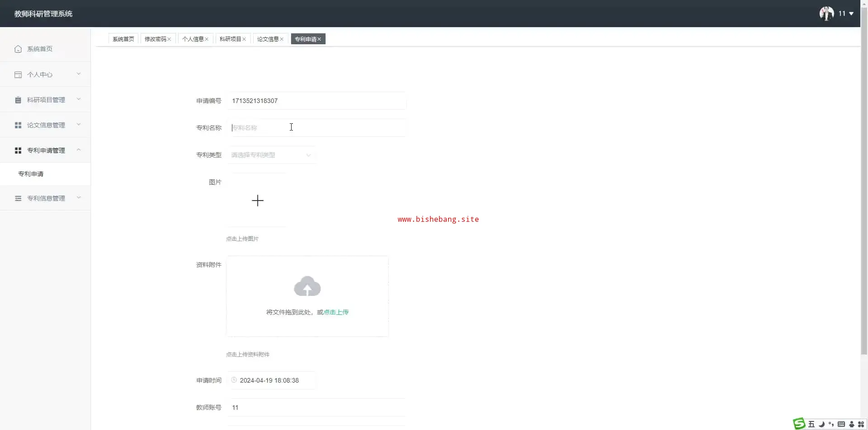
Task: Click the moon icon in IME bar
Action: click(x=821, y=424)
